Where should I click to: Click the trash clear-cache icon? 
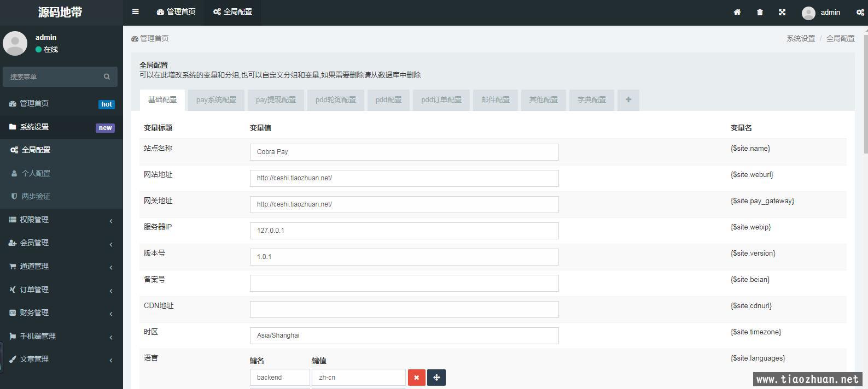coord(760,12)
